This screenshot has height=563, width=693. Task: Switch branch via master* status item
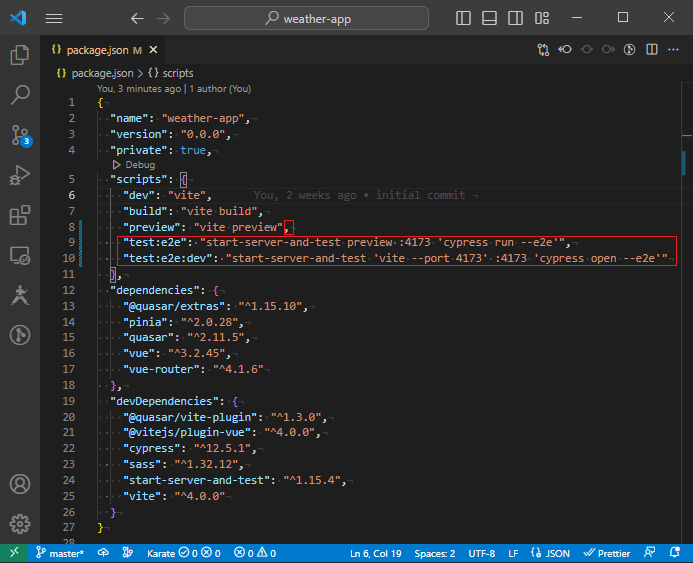click(60, 553)
